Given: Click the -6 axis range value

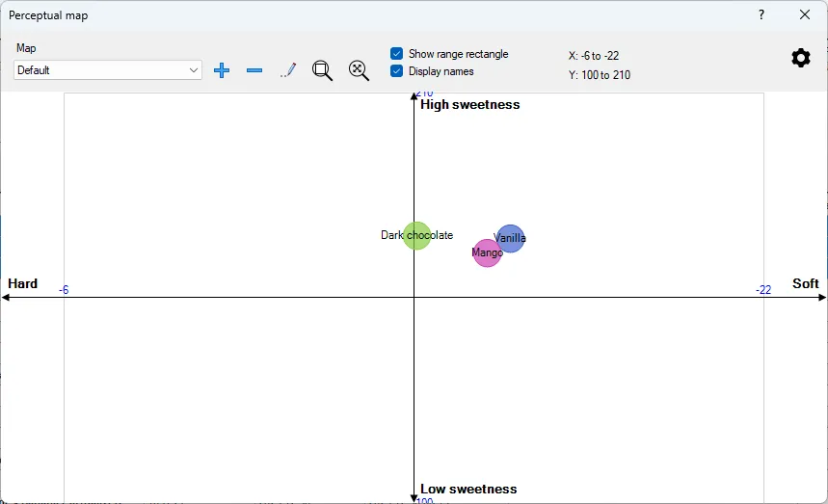Looking at the screenshot, I should click(64, 290).
